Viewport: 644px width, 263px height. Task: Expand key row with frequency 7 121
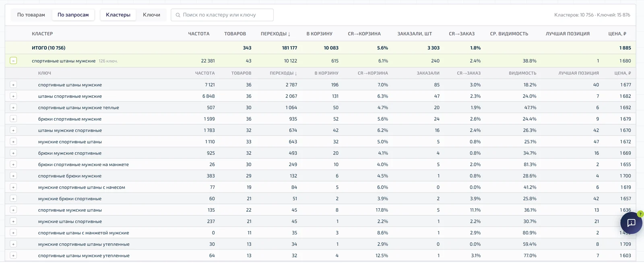click(13, 85)
